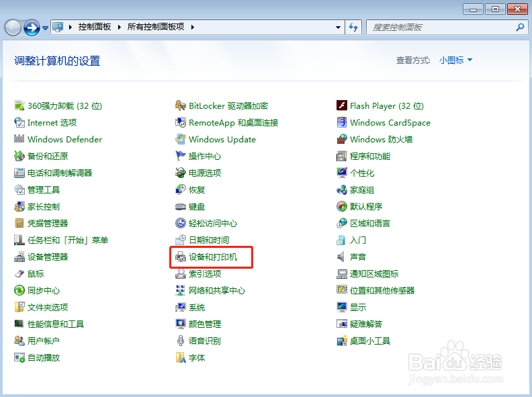Open the 管理工具 link
Image resolution: width=532 pixels, height=397 pixels.
pos(44,189)
